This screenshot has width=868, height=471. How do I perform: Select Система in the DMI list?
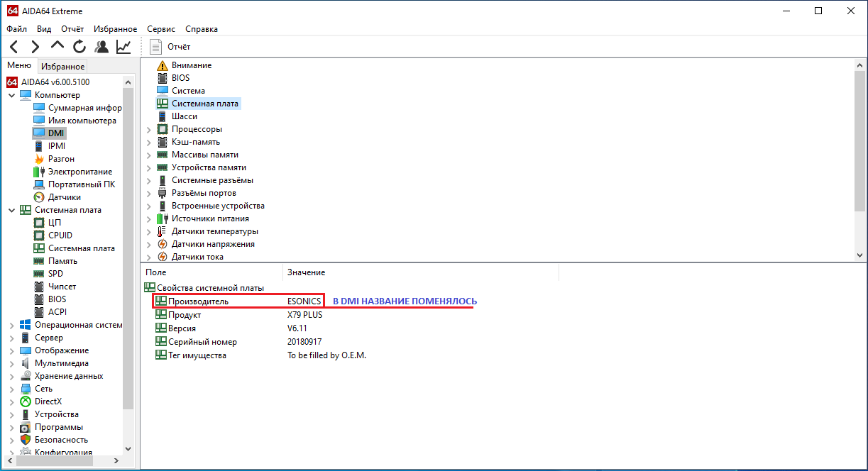(x=180, y=91)
